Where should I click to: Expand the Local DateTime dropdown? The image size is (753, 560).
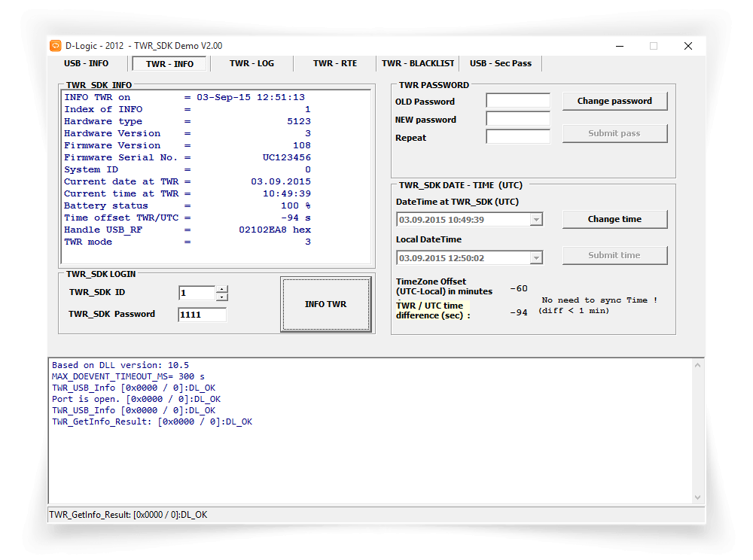(x=536, y=258)
